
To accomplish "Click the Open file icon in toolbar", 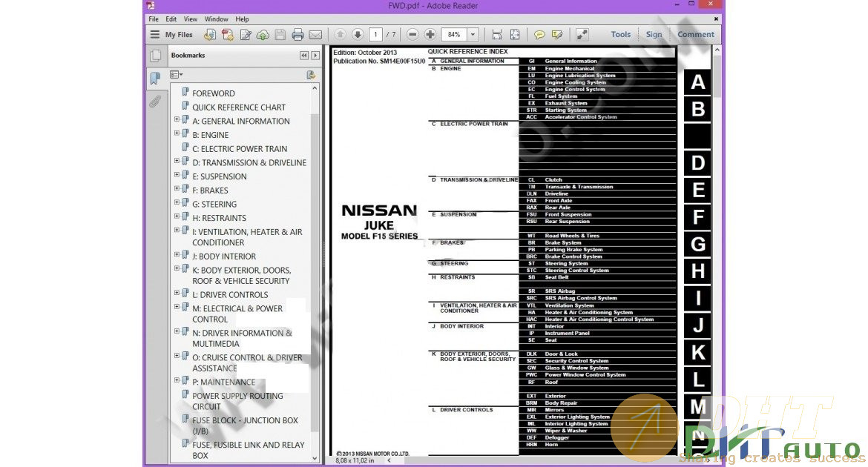I will click(210, 34).
